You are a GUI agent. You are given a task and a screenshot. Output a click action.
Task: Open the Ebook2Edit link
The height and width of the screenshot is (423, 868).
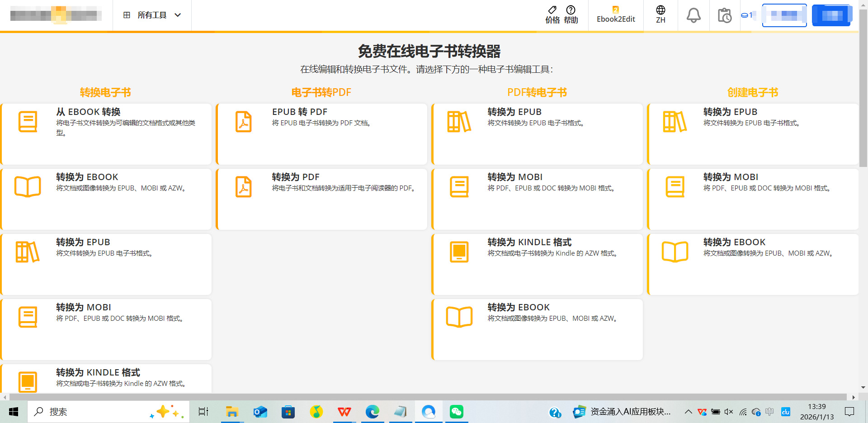(615, 15)
